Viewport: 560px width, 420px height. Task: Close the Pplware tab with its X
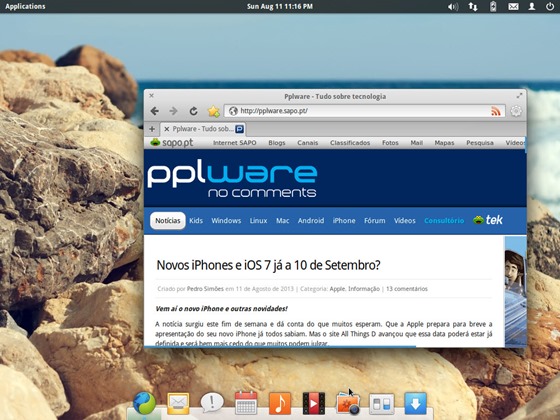(166, 129)
